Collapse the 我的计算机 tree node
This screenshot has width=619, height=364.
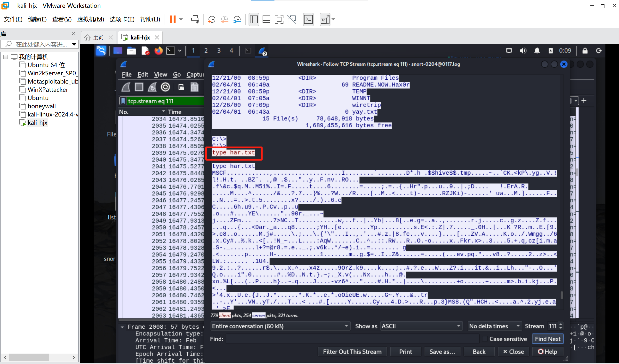click(5, 57)
